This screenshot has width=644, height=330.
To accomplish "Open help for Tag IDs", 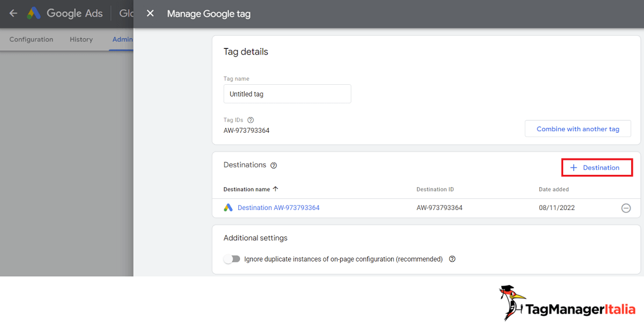I will point(251,121).
